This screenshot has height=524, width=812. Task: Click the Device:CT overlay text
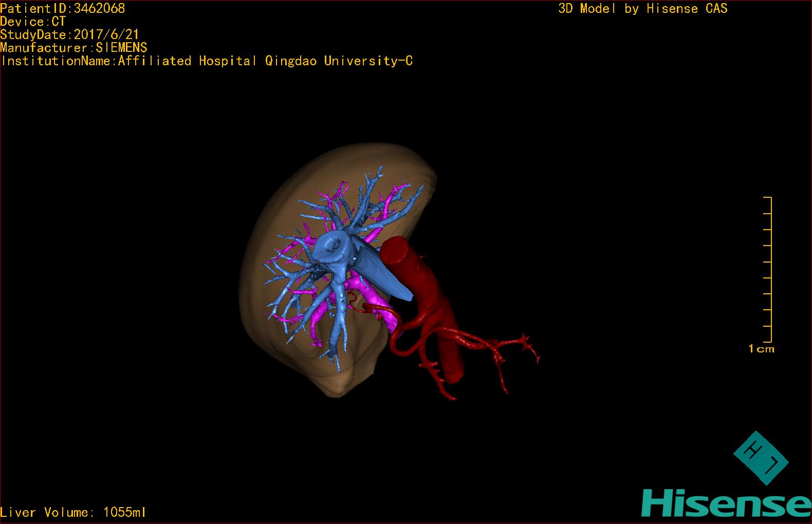[33, 22]
